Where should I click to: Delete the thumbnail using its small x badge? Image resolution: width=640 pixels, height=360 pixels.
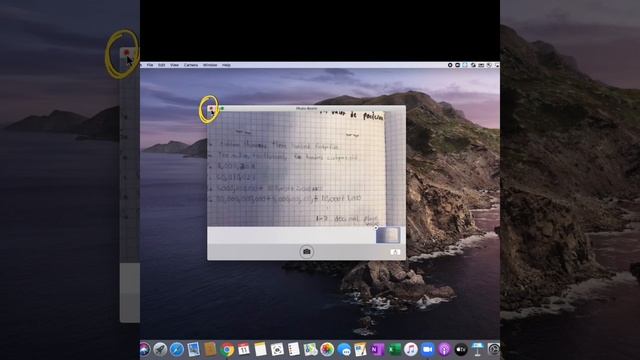pyautogui.click(x=376, y=228)
